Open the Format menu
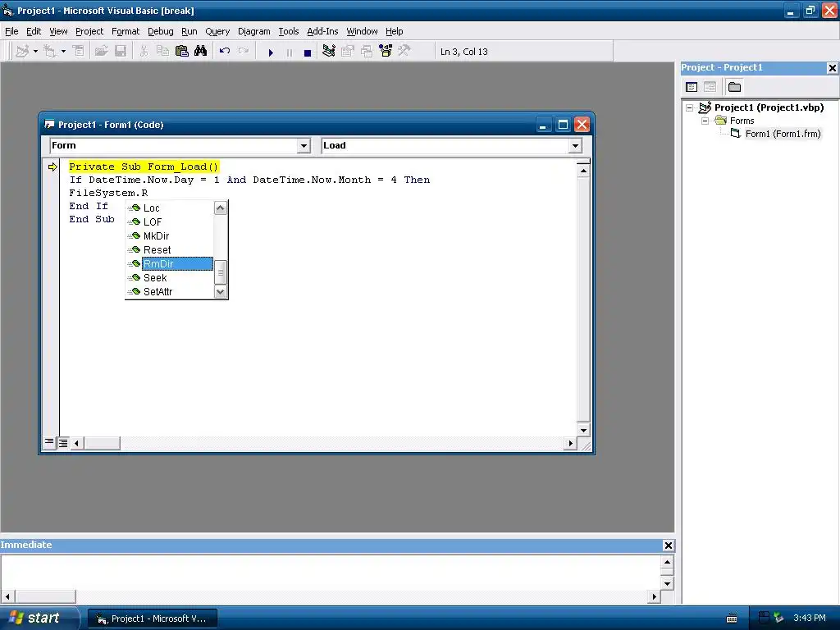Viewport: 840px width, 630px height. pos(126,31)
